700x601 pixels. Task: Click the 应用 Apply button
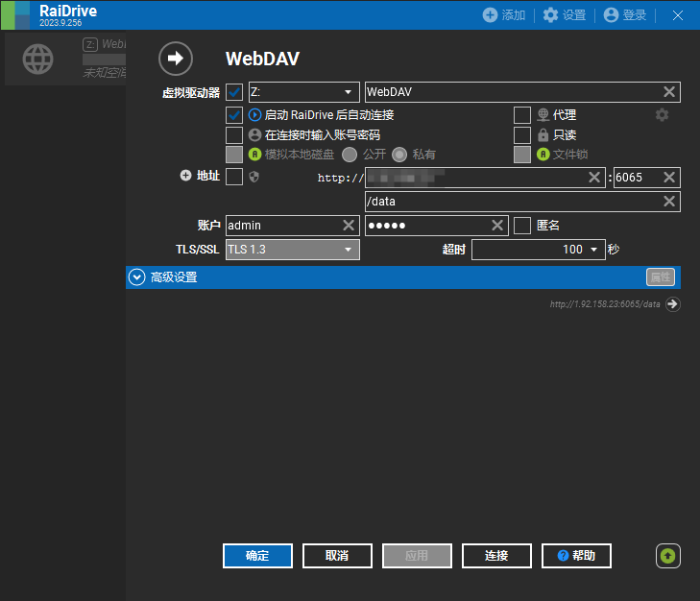(x=417, y=556)
